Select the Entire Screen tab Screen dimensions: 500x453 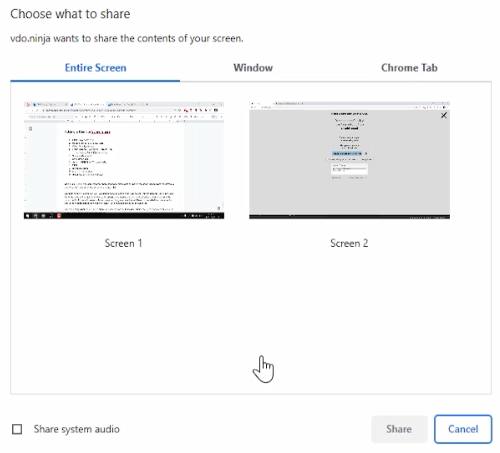click(x=95, y=68)
